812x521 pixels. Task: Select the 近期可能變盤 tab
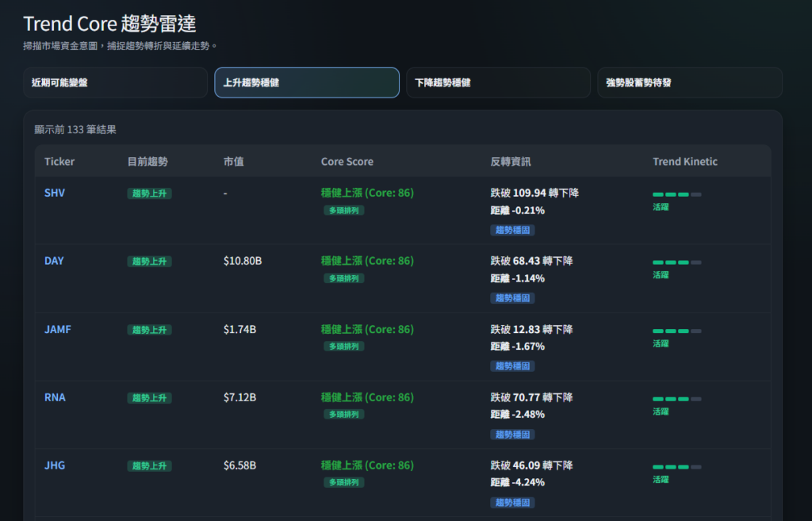coord(115,82)
